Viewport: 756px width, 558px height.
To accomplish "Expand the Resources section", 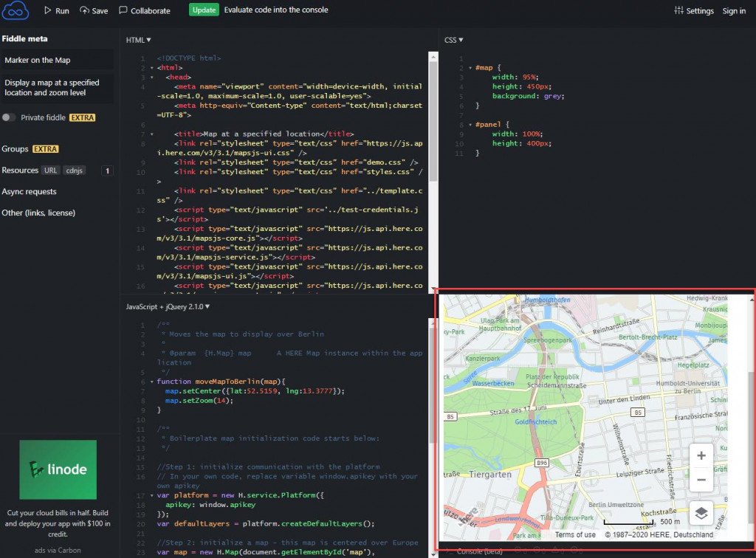I will [x=20, y=170].
